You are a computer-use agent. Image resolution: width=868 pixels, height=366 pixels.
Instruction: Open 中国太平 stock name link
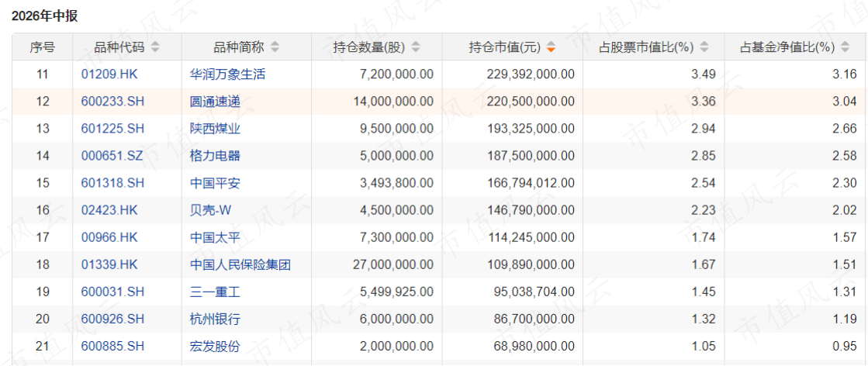(x=215, y=237)
